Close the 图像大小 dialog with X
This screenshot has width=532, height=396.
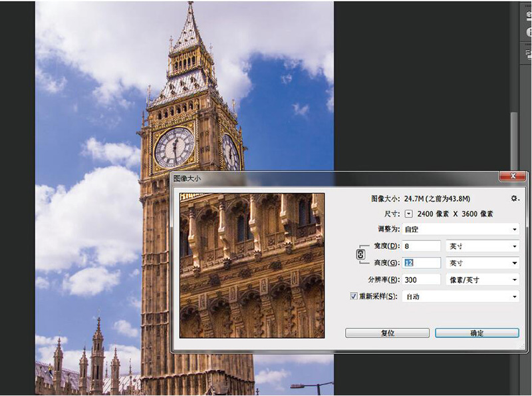point(513,176)
